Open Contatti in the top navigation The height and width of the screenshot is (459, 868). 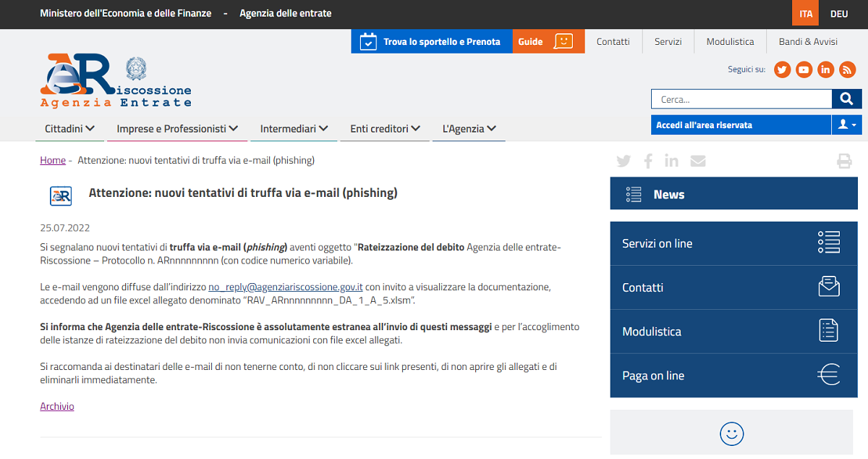pyautogui.click(x=613, y=41)
